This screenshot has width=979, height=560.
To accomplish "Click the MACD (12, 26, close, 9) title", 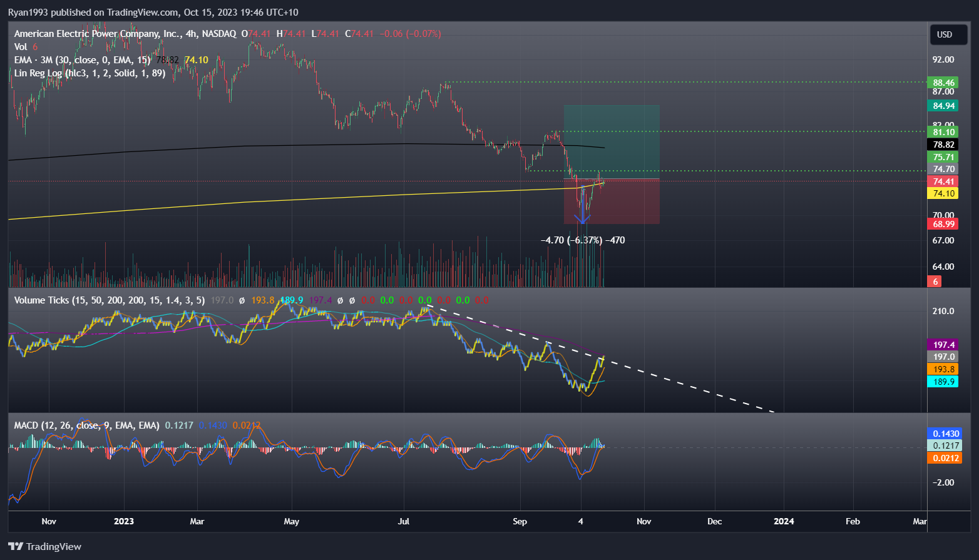I will click(x=86, y=425).
